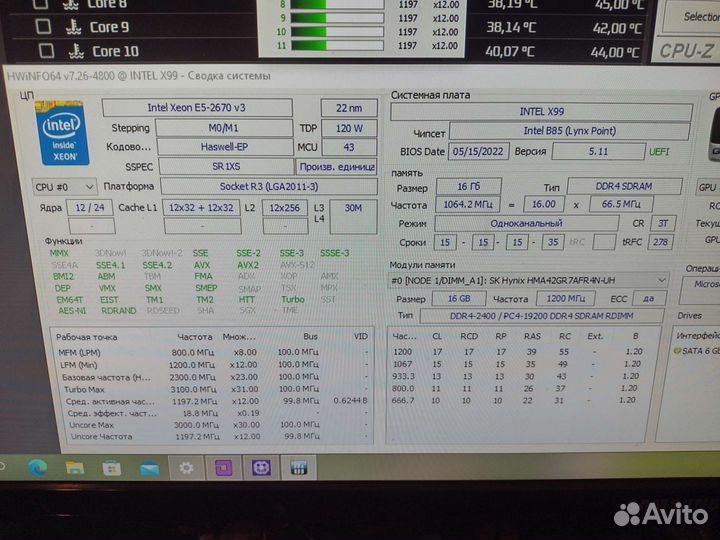This screenshot has height=540, width=720.
Task: Click the load bar for thread 11
Action: pos(337,45)
